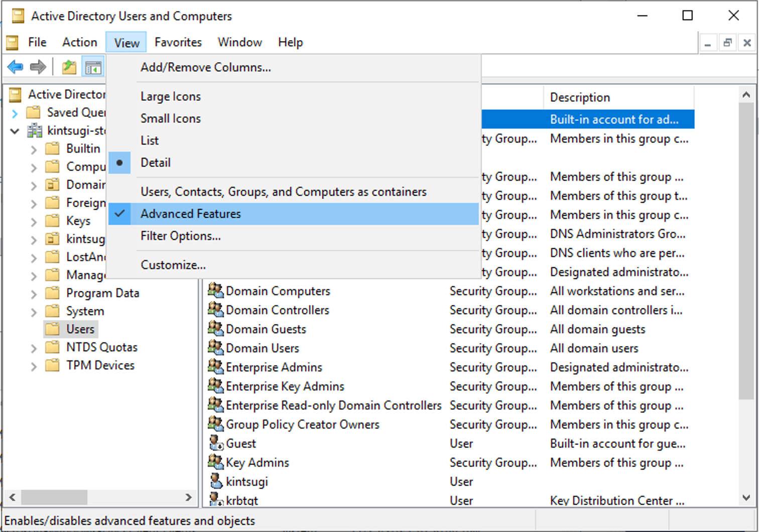Click the 'Built-in account for ad...' selected cell

coord(614,119)
